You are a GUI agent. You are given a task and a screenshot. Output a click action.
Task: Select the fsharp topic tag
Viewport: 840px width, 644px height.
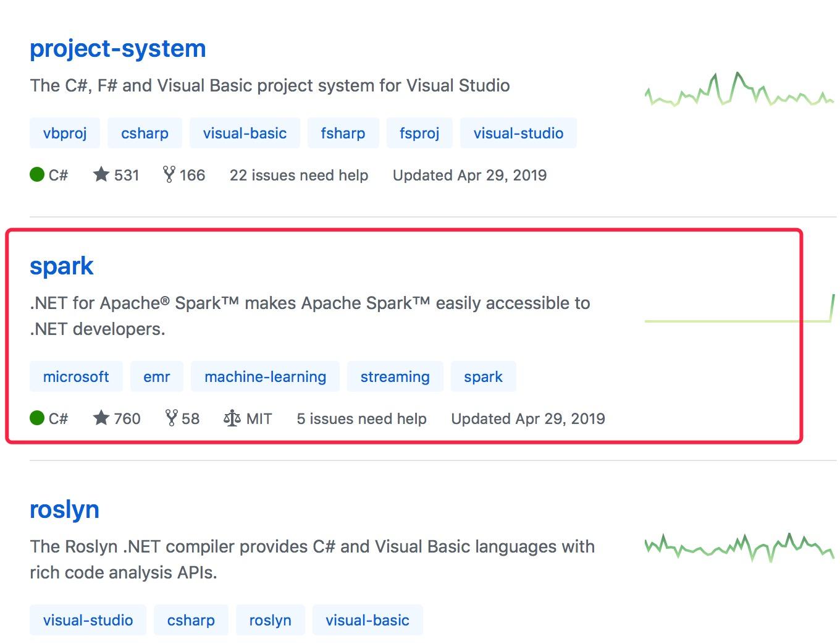point(343,133)
